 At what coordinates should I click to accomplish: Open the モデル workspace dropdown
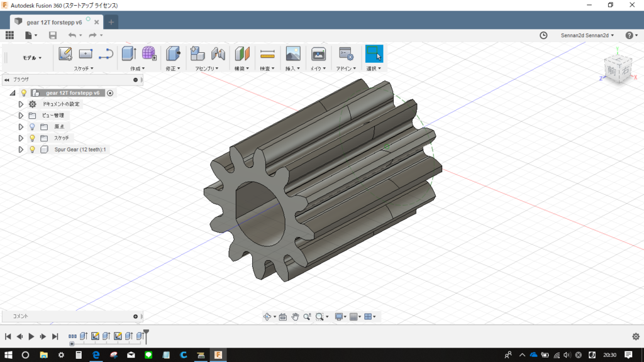pos(32,58)
